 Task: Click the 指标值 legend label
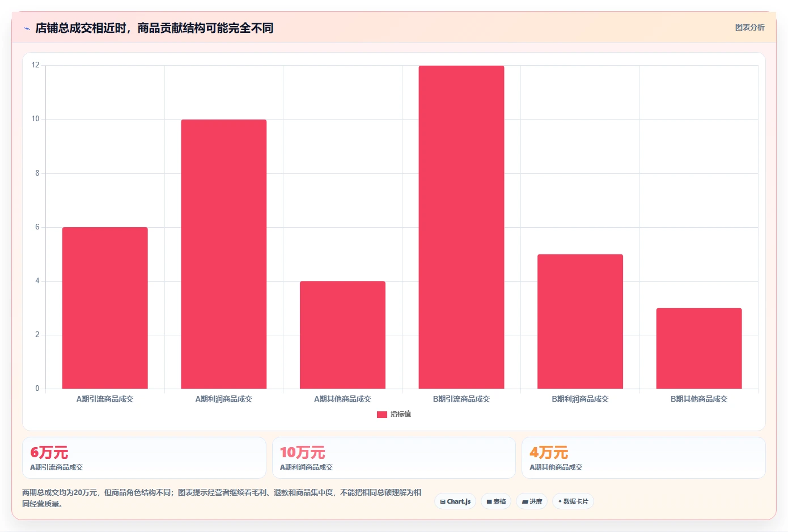point(401,414)
